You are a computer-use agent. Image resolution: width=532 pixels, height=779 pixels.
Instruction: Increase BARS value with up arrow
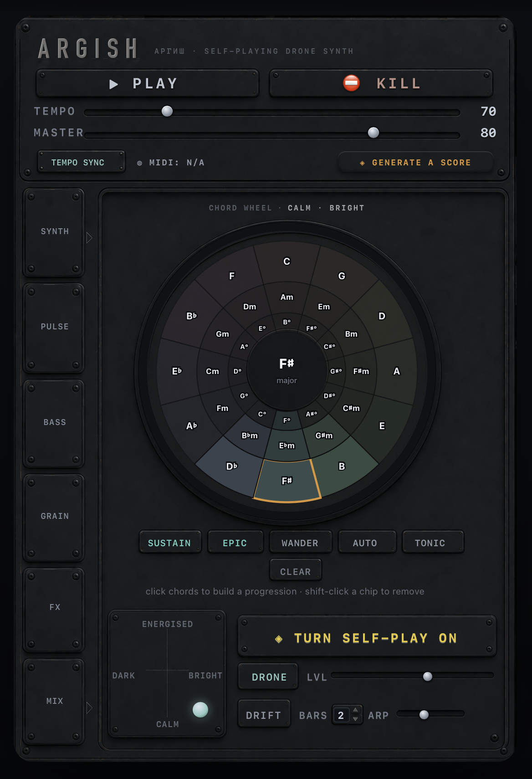356,710
